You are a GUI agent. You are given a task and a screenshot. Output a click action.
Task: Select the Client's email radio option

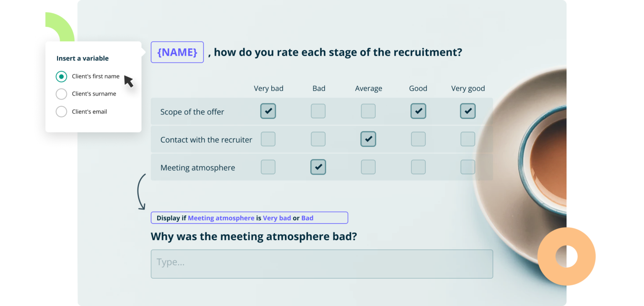(61, 112)
